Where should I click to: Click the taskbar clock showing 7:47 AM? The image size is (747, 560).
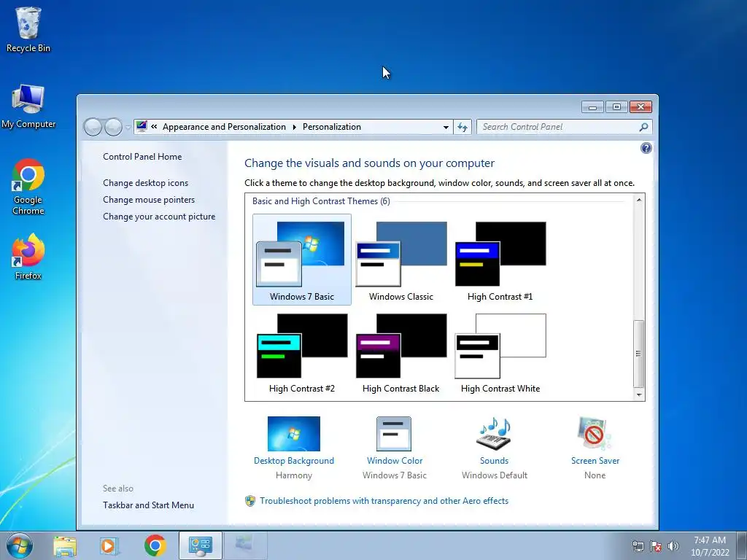[710, 546]
